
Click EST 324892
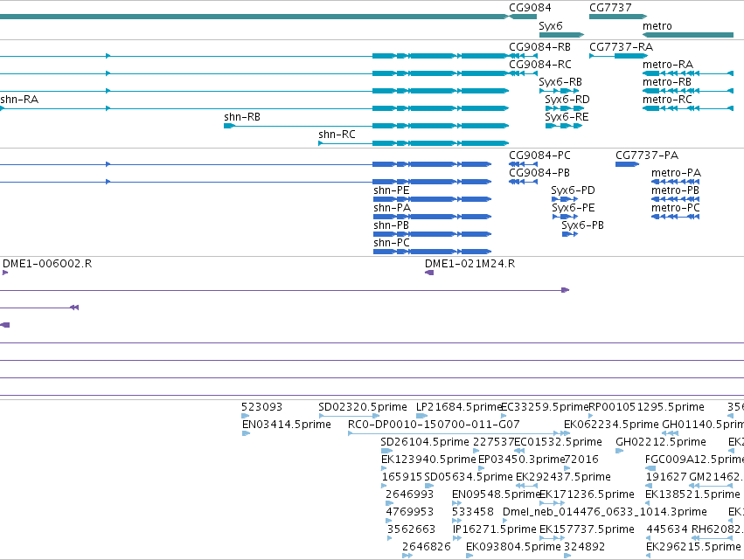pyautogui.click(x=567, y=556)
